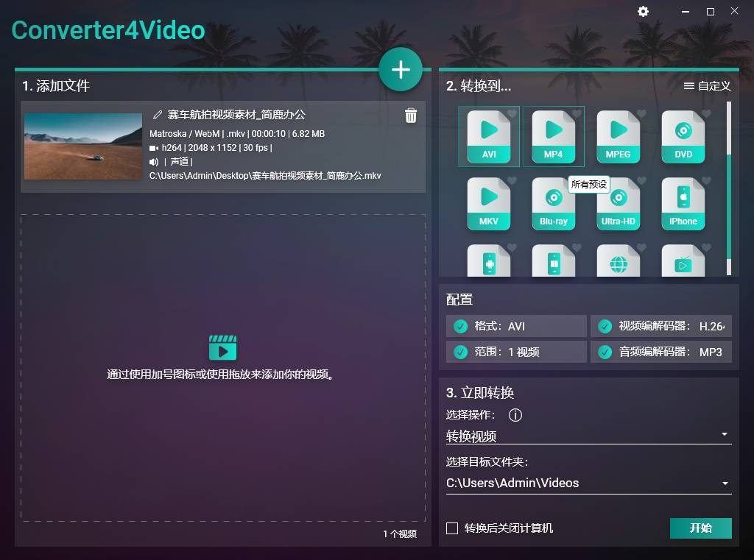
Task: Favorite the MP4 preset with the heart
Action: pos(575,110)
